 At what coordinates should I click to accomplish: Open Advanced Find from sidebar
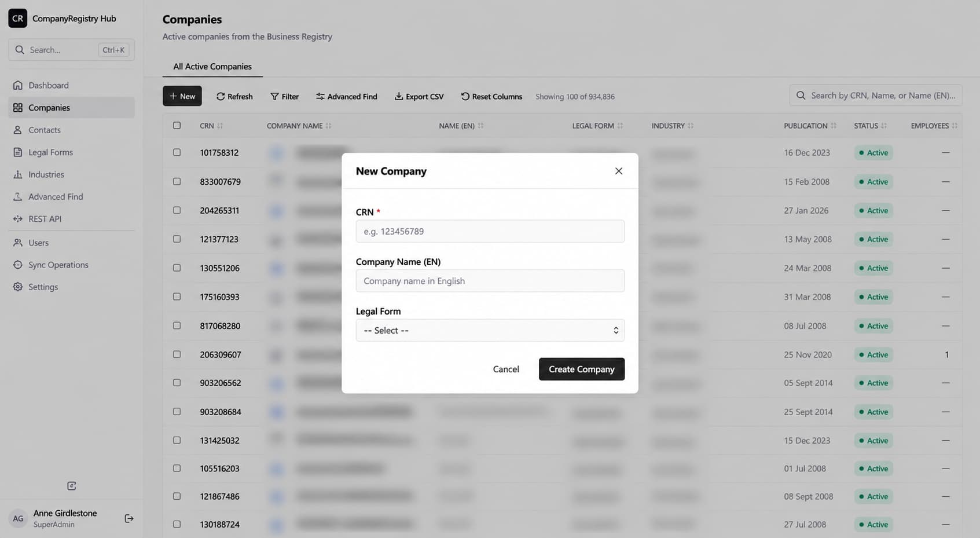[x=71, y=197]
